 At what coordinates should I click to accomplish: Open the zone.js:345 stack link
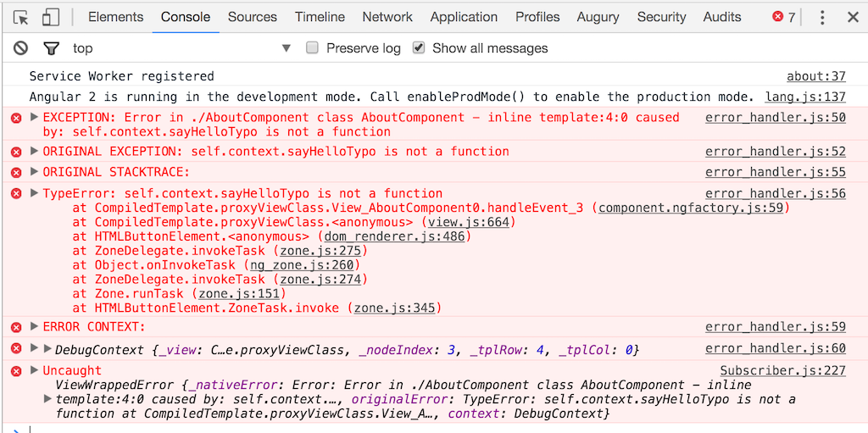click(x=394, y=308)
